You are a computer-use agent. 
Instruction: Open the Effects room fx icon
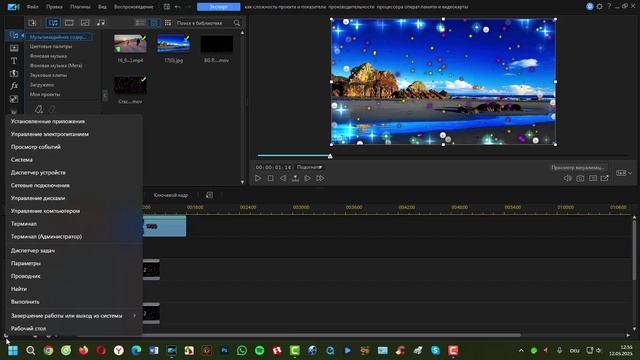point(14,86)
